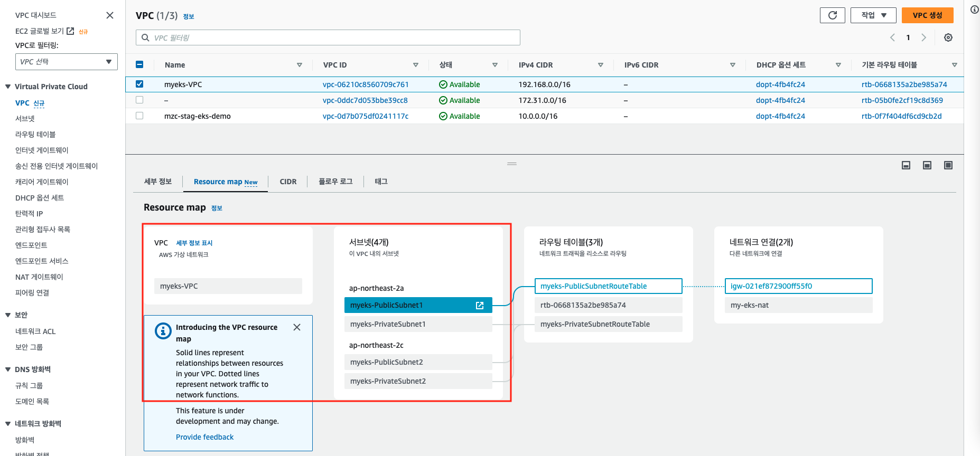The width and height of the screenshot is (980, 456).
Task: Open NAT 게이트웨이 in sidebar
Action: (39, 277)
